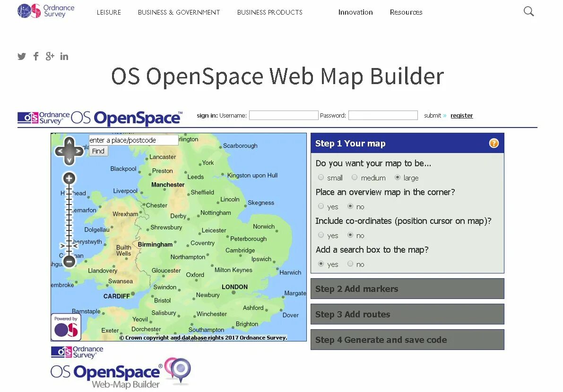Open the Innovation menu
The image size is (563, 392).
[x=355, y=12]
